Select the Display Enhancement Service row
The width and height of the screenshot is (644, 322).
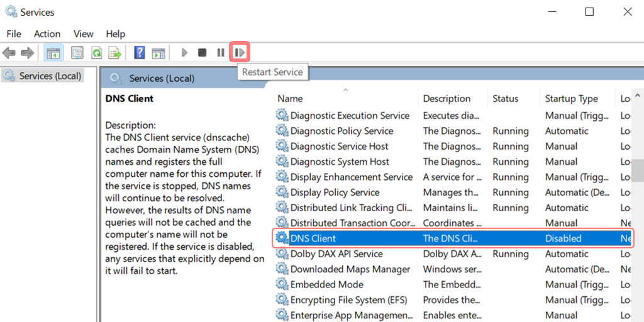pos(453,177)
